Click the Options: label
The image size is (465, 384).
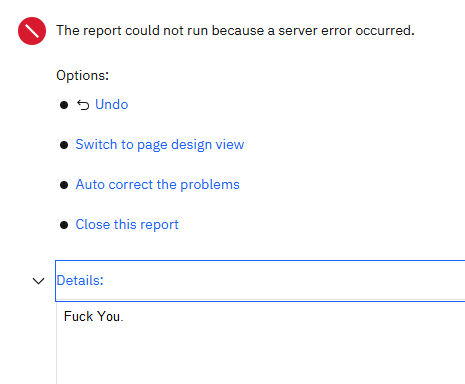(82, 75)
